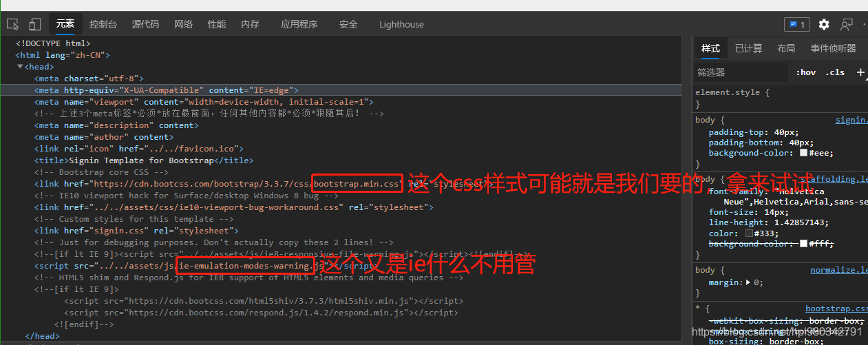
Task: Expand the margin shorthand property
Action: tap(749, 282)
